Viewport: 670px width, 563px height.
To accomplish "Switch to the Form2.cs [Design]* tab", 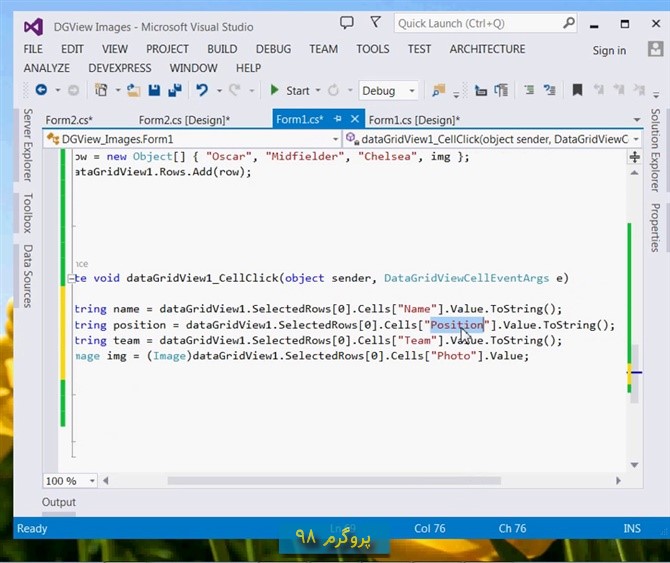I will tap(184, 120).
